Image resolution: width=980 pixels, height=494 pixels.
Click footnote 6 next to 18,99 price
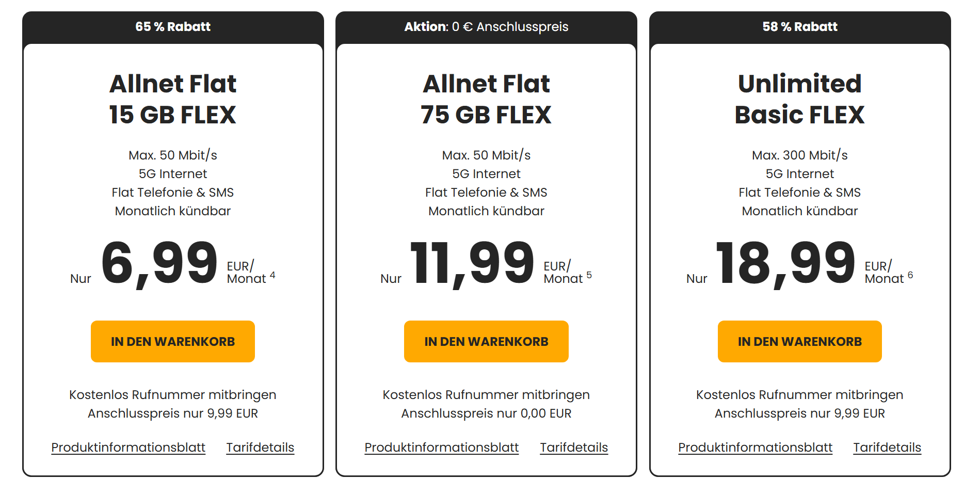tap(910, 275)
